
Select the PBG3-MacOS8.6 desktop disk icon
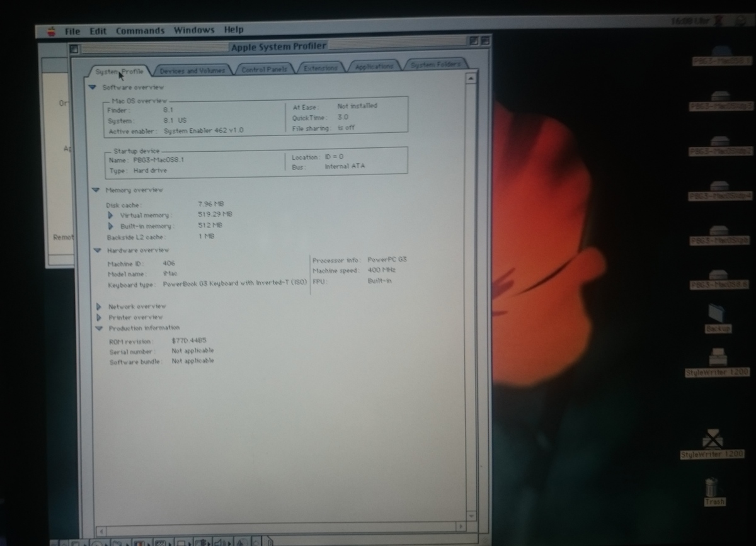coord(719,280)
